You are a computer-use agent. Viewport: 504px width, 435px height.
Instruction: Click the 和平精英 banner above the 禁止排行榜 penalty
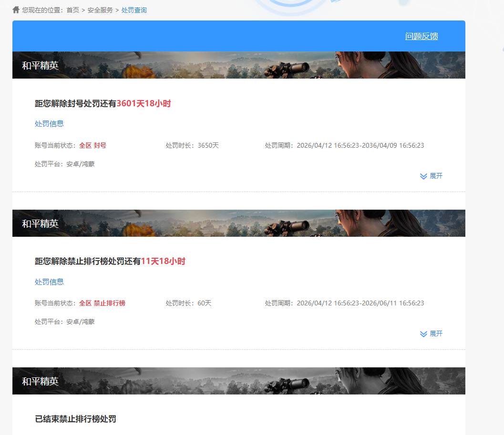click(239, 223)
